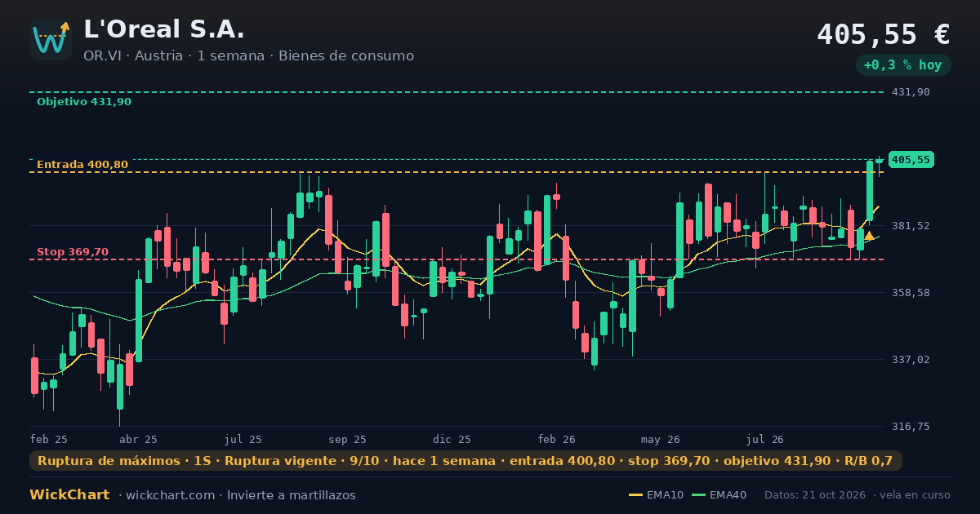This screenshot has width=980, height=514.
Task: Click the jul 25 x-axis label
Action: [x=243, y=440]
